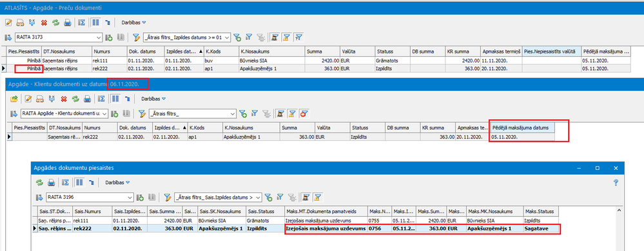
Task: Print the Preču dokumenti list
Action: click(67, 23)
